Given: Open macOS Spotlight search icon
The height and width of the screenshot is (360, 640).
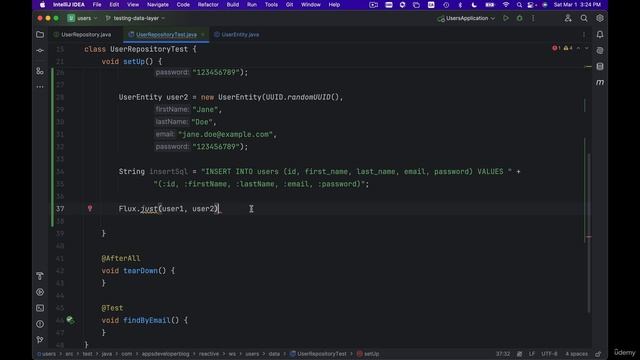Looking at the screenshot, I should (x=519, y=4).
